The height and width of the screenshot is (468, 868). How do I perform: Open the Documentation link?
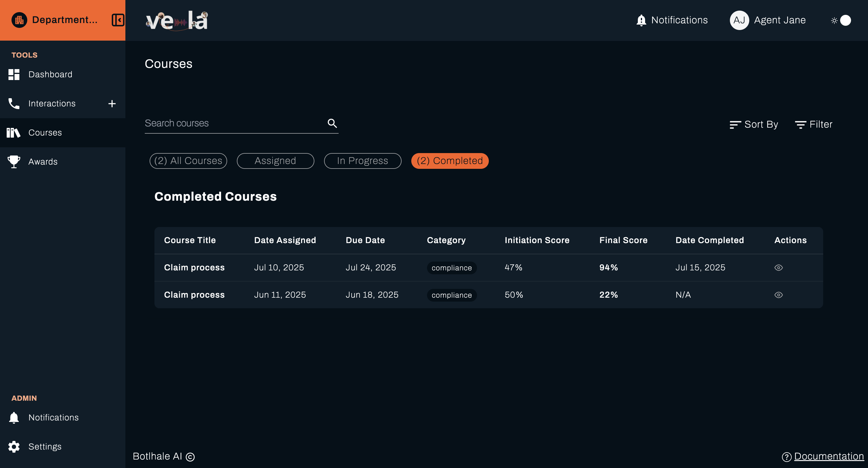pyautogui.click(x=829, y=456)
